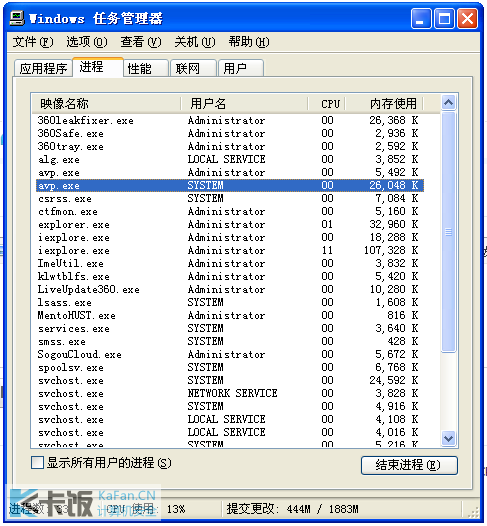Open the 文件(F) menu
487x526 pixels.
pyautogui.click(x=33, y=42)
